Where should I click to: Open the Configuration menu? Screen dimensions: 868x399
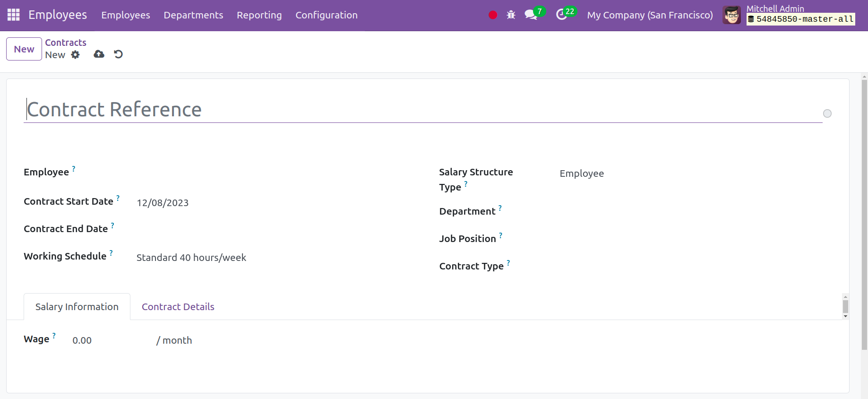click(327, 15)
